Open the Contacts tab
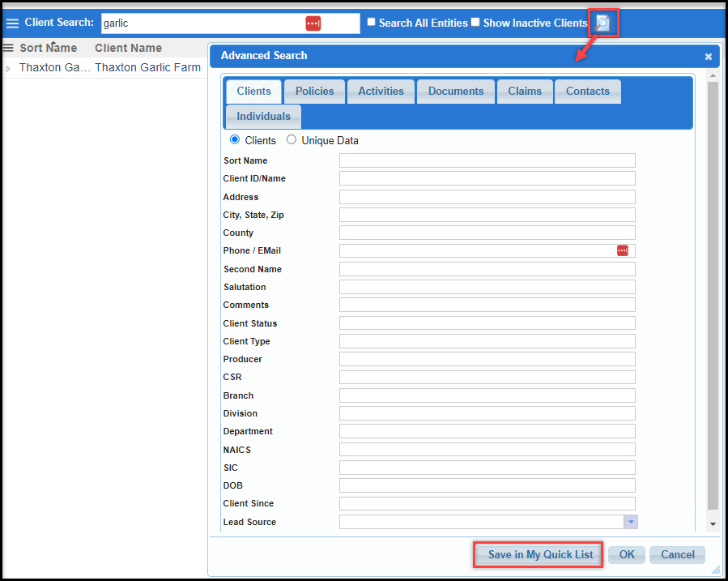This screenshot has height=581, width=728. [x=587, y=91]
